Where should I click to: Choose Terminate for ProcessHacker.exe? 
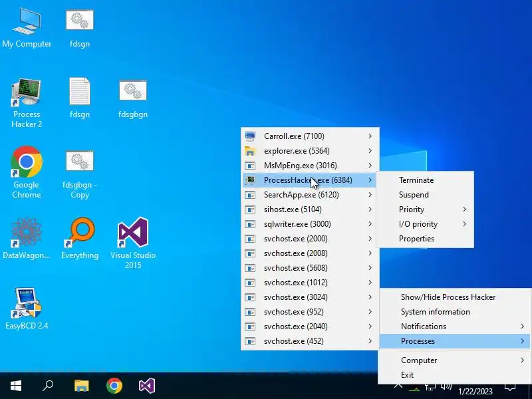[425, 180]
